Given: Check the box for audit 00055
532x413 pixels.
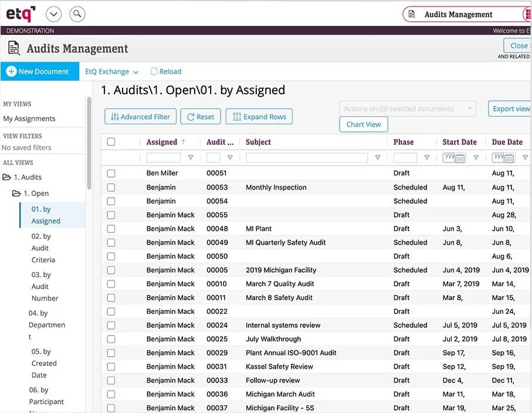Looking at the screenshot, I should (x=111, y=215).
